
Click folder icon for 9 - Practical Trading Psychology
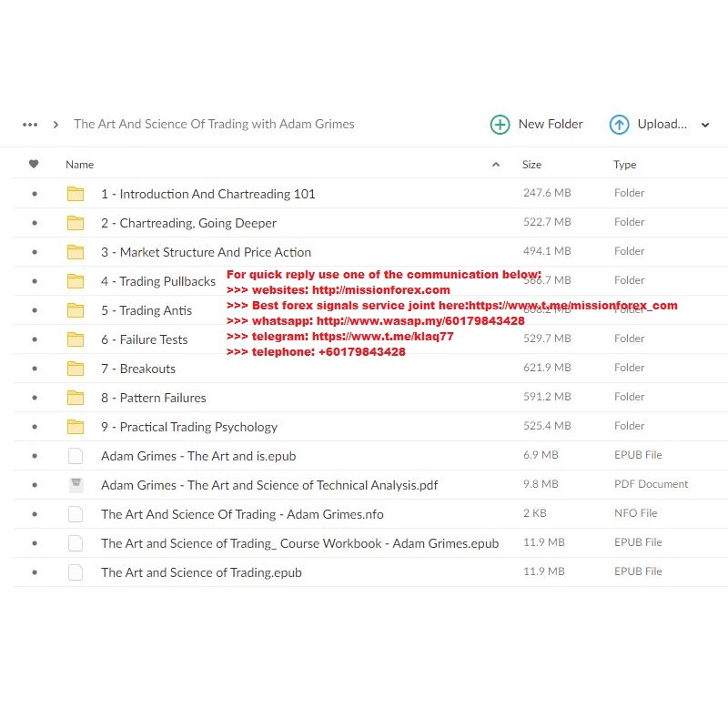point(76,427)
